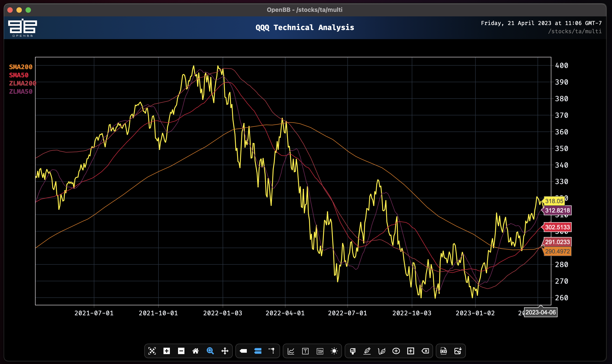Select the pan arrows tool
The image size is (612, 364).
[225, 351]
